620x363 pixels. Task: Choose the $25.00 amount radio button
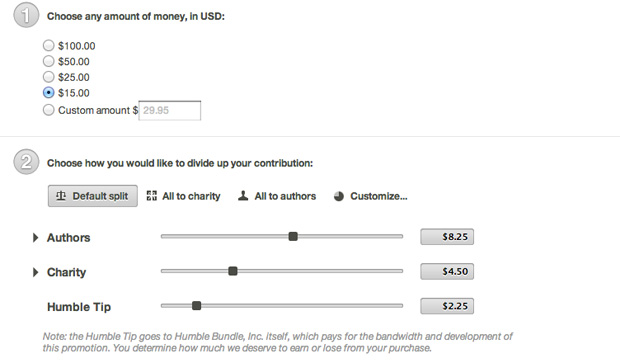[48, 77]
